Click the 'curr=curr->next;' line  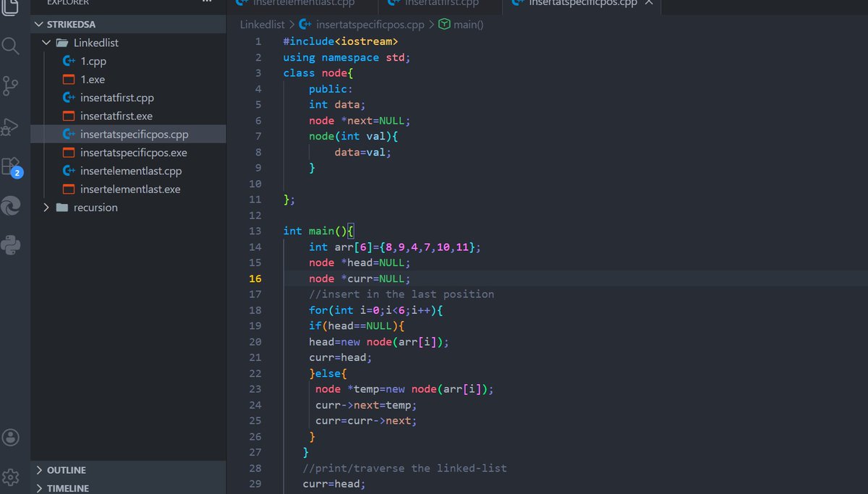(x=366, y=421)
